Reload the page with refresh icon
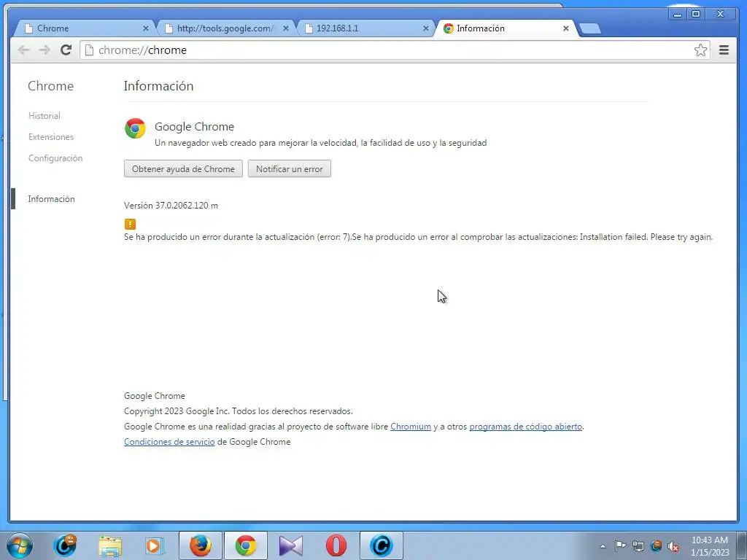 (x=66, y=50)
